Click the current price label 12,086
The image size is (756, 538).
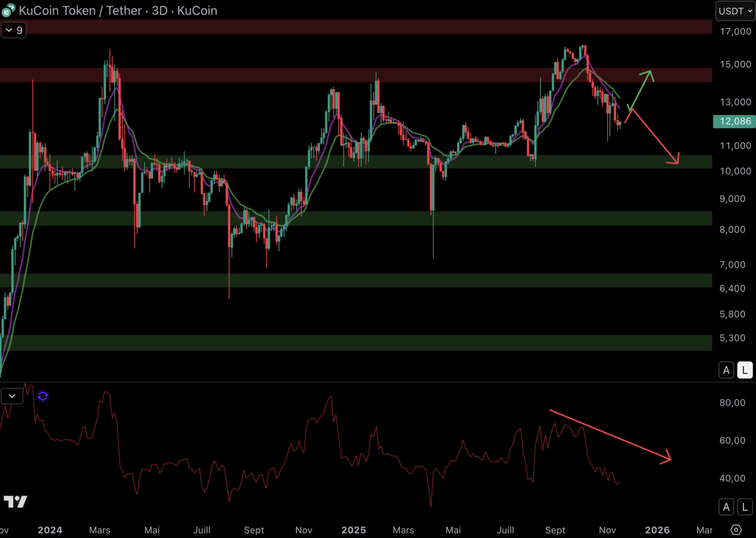coord(735,122)
